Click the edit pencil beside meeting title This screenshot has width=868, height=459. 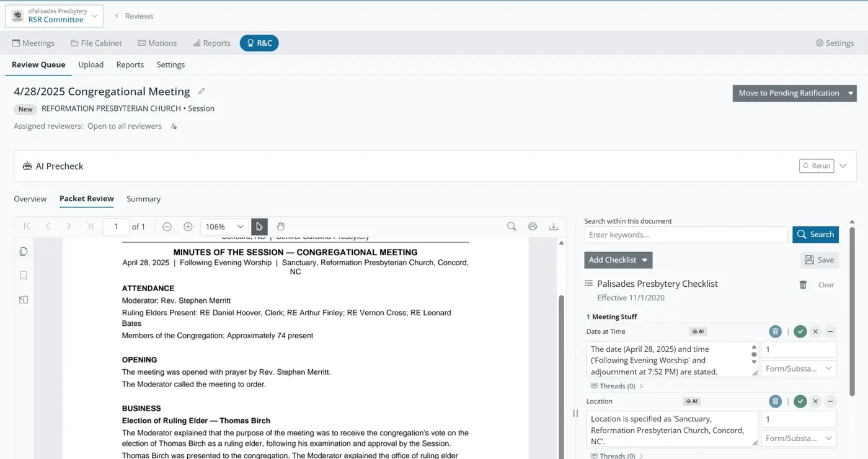click(x=201, y=91)
